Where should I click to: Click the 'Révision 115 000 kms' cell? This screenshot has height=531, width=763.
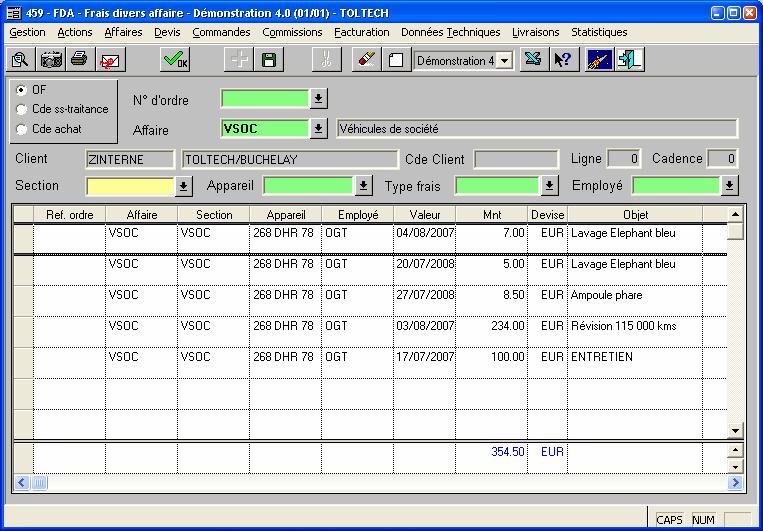click(x=635, y=331)
